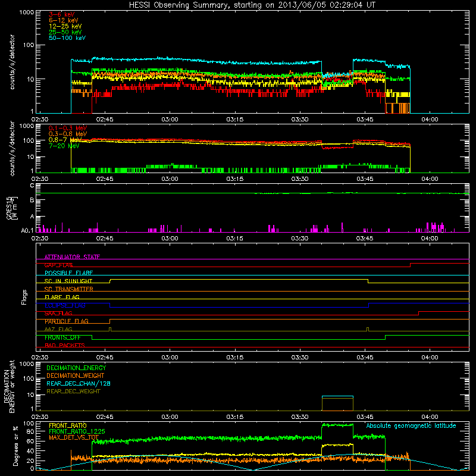
Task: Click the Absolute geomagnetic latitude label
Action: coord(411,426)
